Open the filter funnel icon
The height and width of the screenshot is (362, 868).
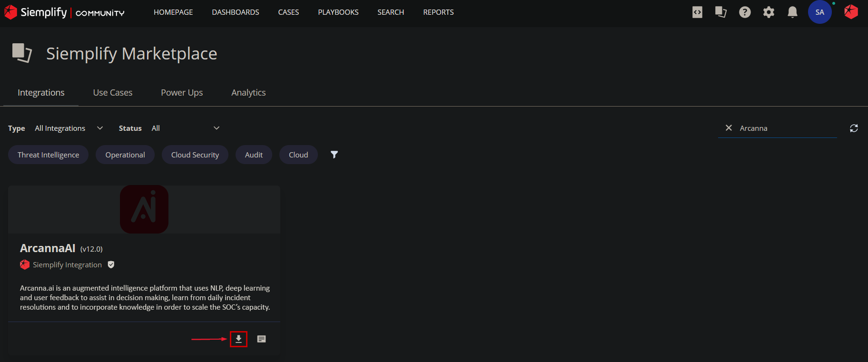334,155
